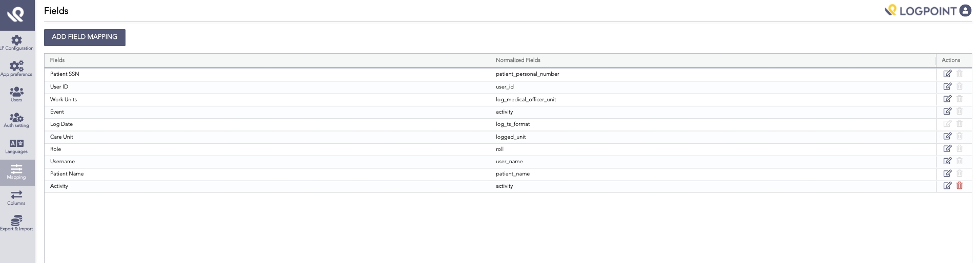980x263 pixels.
Task: Go to Users section
Action: 17,94
